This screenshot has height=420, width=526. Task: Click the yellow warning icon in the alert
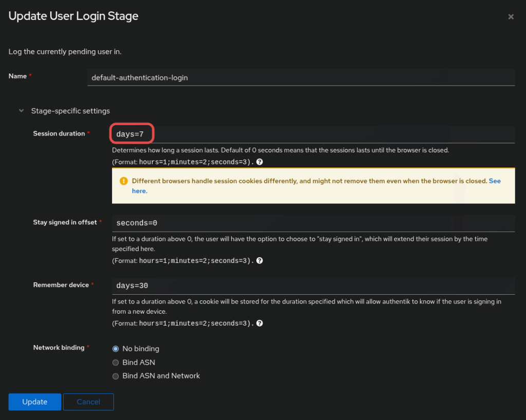pos(123,181)
